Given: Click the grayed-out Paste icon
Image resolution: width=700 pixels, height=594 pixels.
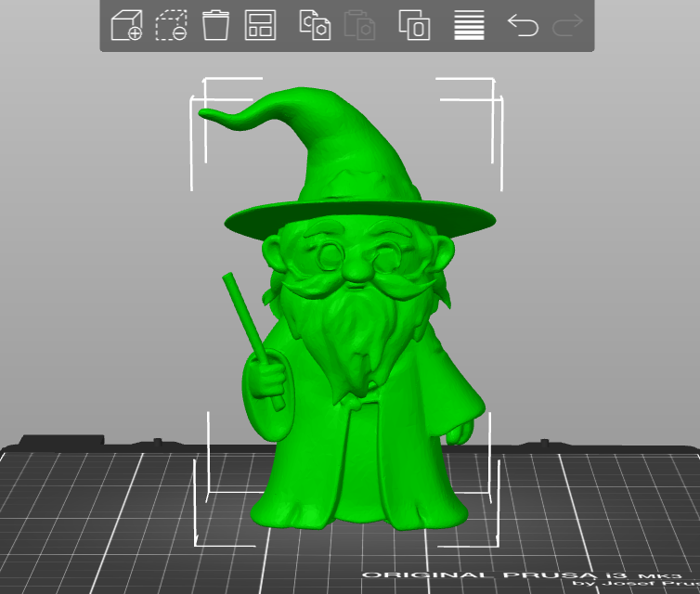Looking at the screenshot, I should click(360, 25).
